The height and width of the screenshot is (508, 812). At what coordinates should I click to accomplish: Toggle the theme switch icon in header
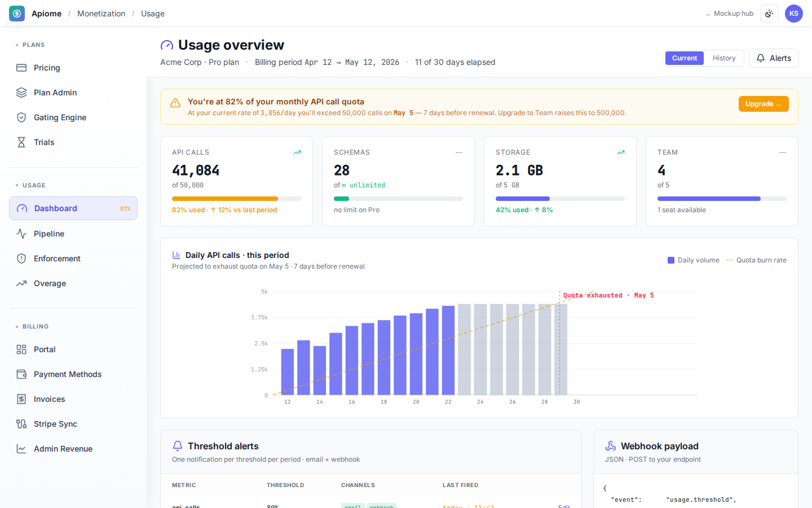pos(769,14)
